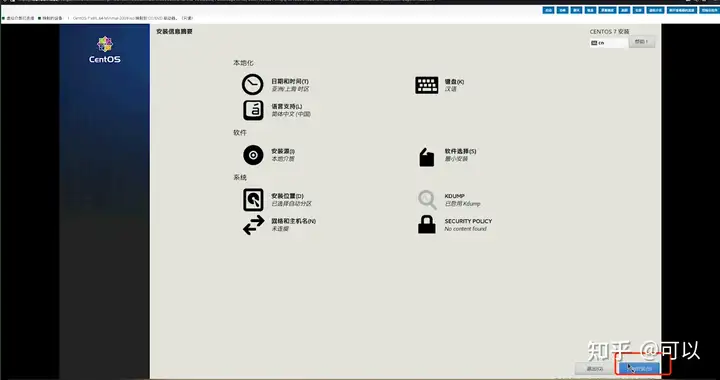Open the 网络和主机名(N) label
The height and width of the screenshot is (380, 720).
(293, 221)
